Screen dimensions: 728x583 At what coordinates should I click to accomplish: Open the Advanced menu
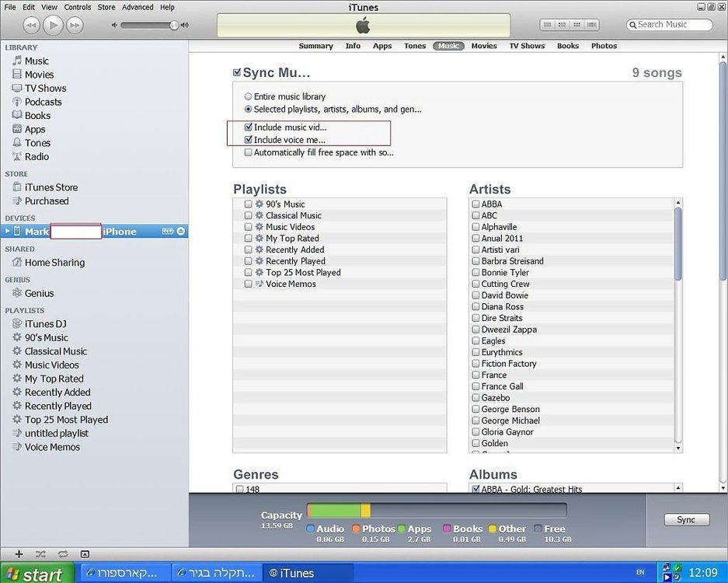(x=138, y=7)
